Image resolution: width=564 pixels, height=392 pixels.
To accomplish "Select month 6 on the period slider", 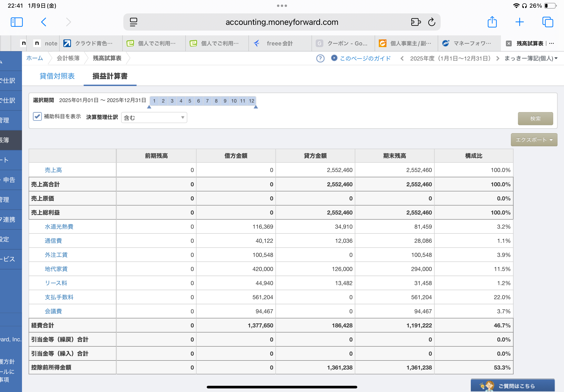I will pos(198,101).
